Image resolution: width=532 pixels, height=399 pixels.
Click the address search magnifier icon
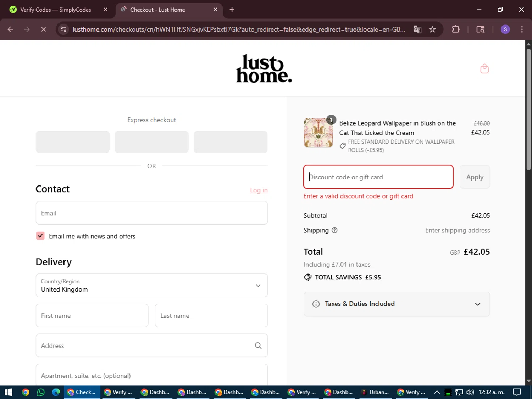click(x=258, y=345)
